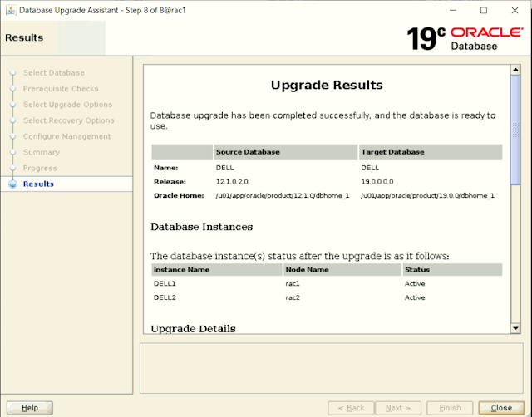Click source release value 12.1.0.2.0
Viewport: 532px width, 417px height.
(x=232, y=182)
